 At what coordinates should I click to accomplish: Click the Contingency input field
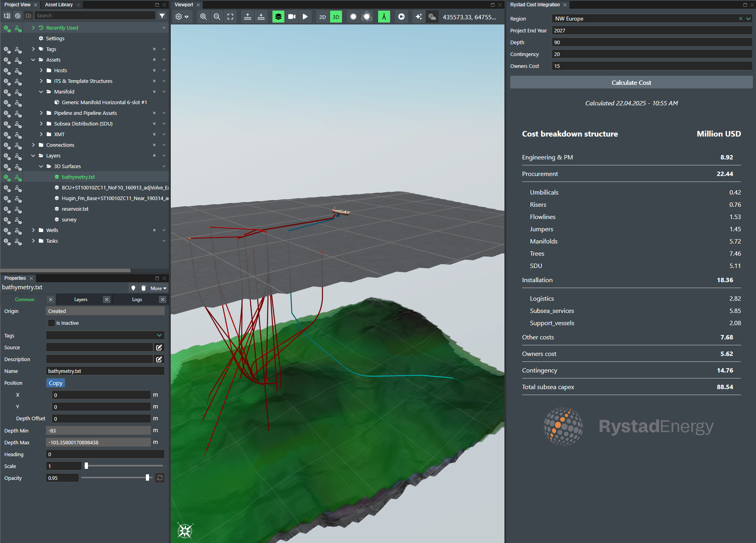[x=652, y=54]
